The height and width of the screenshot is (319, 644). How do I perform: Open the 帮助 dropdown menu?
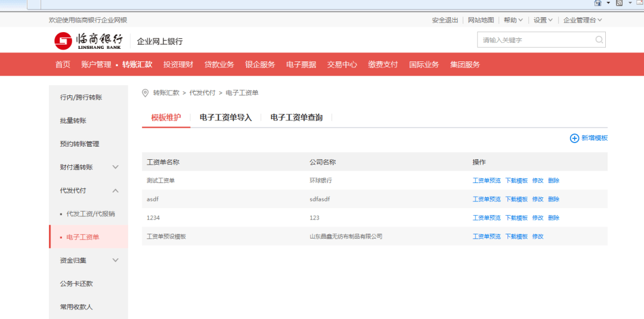coord(513,20)
